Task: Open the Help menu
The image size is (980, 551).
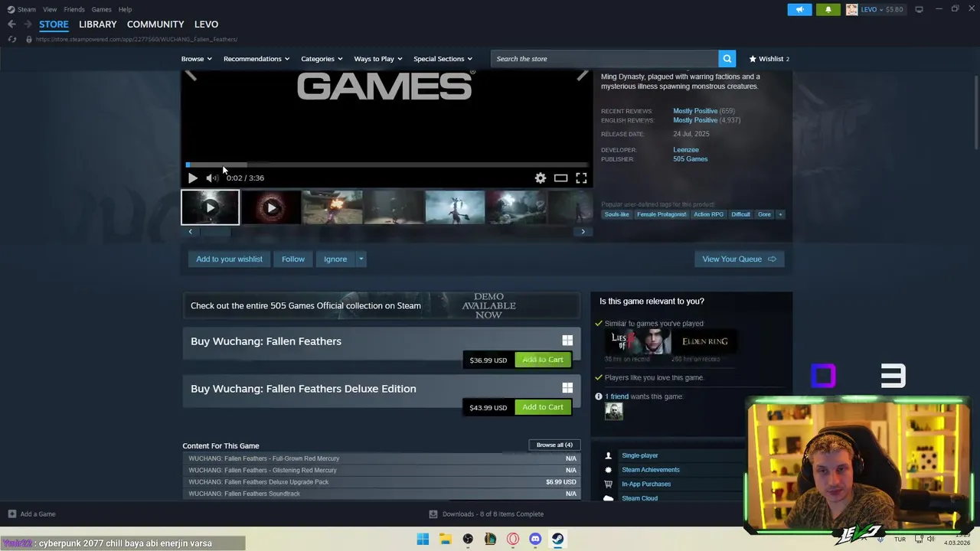Action: point(125,9)
